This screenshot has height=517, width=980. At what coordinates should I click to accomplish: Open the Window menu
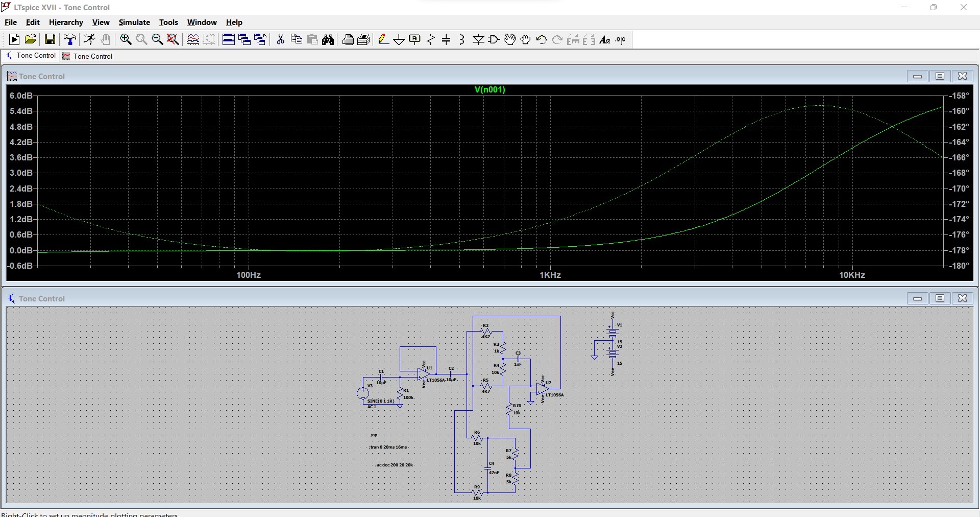202,22
